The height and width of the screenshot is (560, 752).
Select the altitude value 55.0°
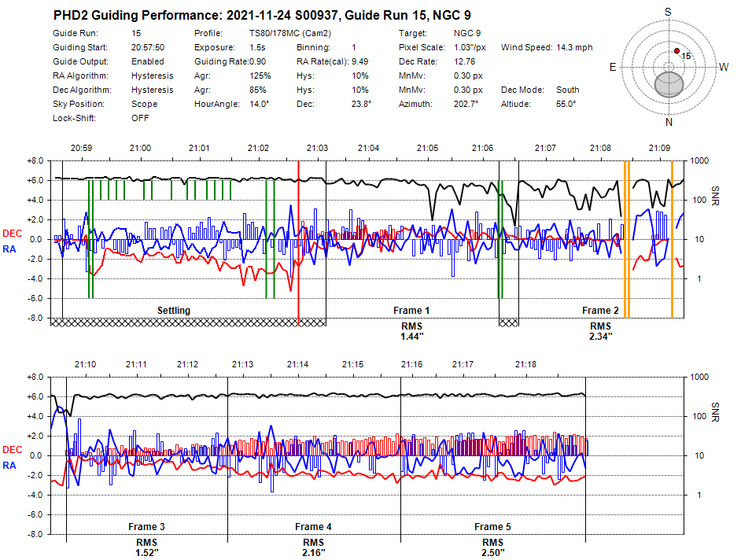[566, 104]
